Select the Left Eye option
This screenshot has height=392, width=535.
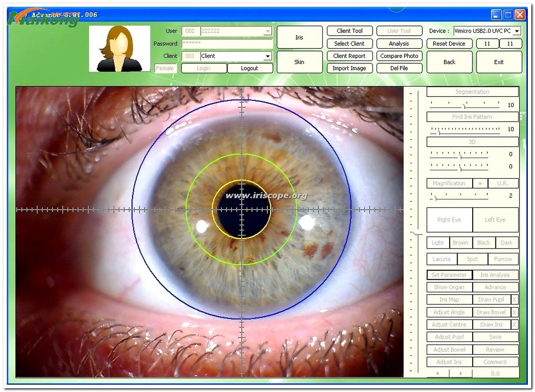(495, 220)
